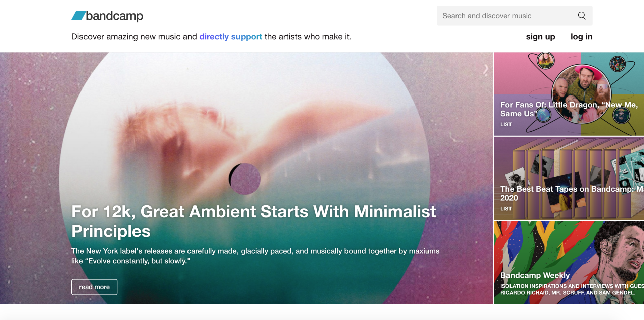
Task: Open 'For Fans Of: Little Dragon' list title
Action: 569,109
